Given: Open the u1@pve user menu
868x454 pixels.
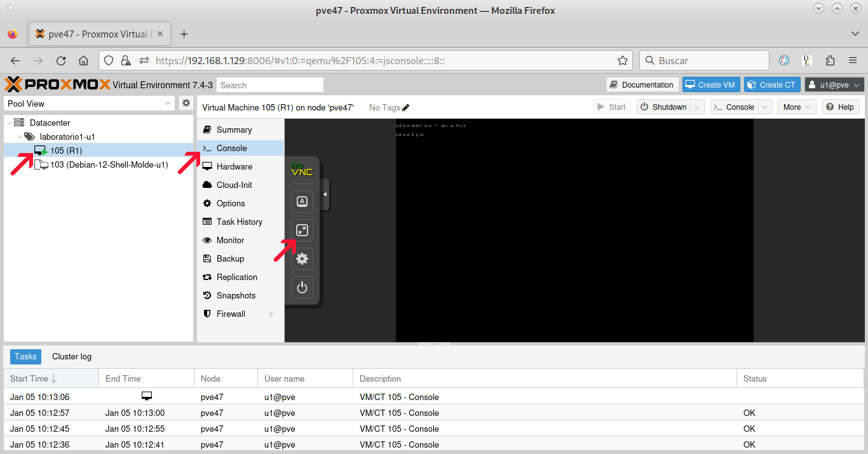Looking at the screenshot, I should pyautogui.click(x=835, y=85).
